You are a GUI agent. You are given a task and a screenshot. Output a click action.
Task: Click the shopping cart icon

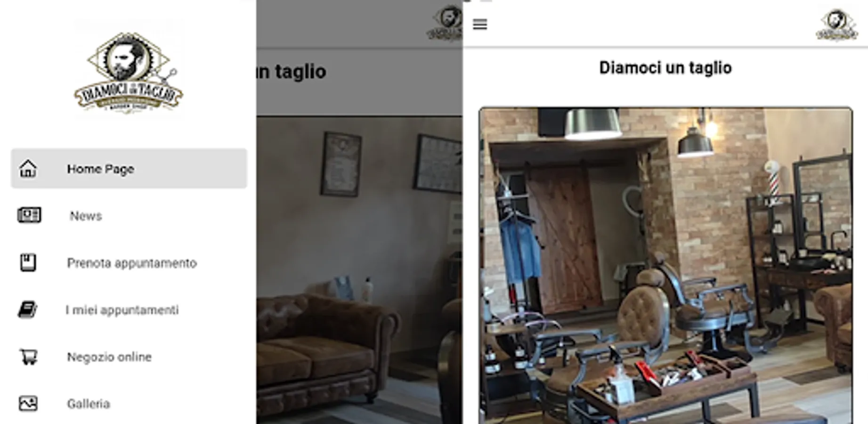pos(28,357)
